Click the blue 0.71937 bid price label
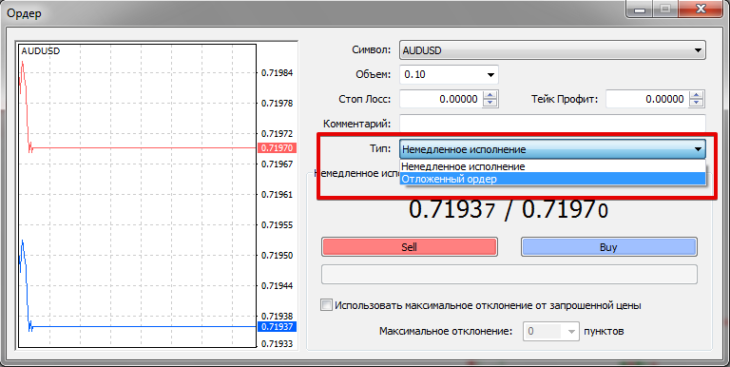Image resolution: width=730 pixels, height=367 pixels. pyautogui.click(x=277, y=326)
